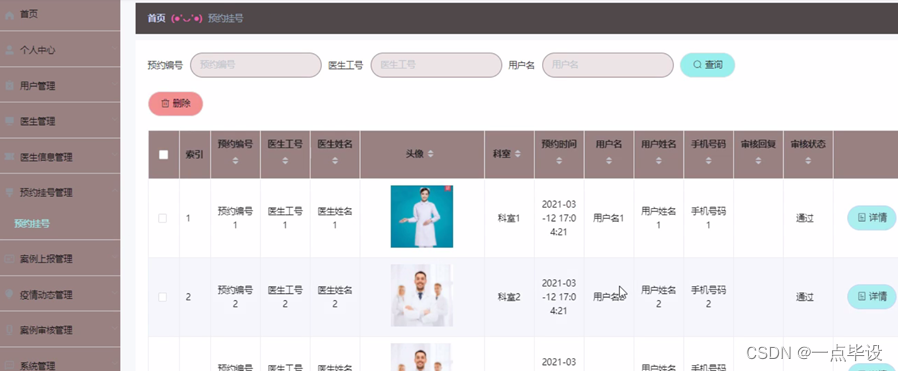The image size is (898, 371).
Task: Click icon beside 医生信息管理
Action: (9, 156)
